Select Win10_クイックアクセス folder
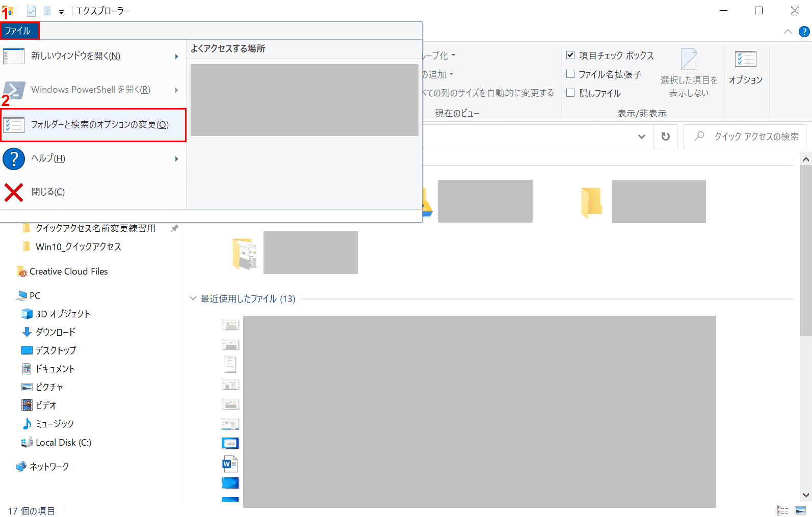 click(78, 247)
